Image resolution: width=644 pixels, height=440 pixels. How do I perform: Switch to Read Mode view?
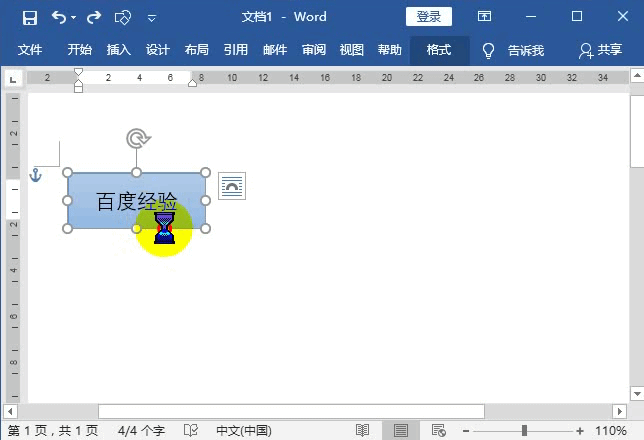362,430
